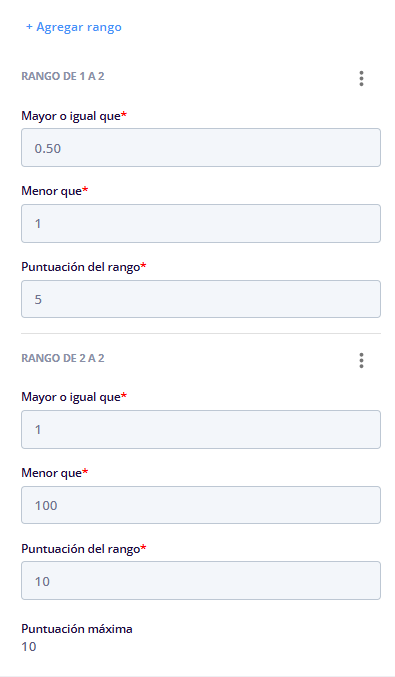Open options menu for Rango de 1 a 2
Image resolution: width=395 pixels, height=677 pixels.
click(x=361, y=78)
